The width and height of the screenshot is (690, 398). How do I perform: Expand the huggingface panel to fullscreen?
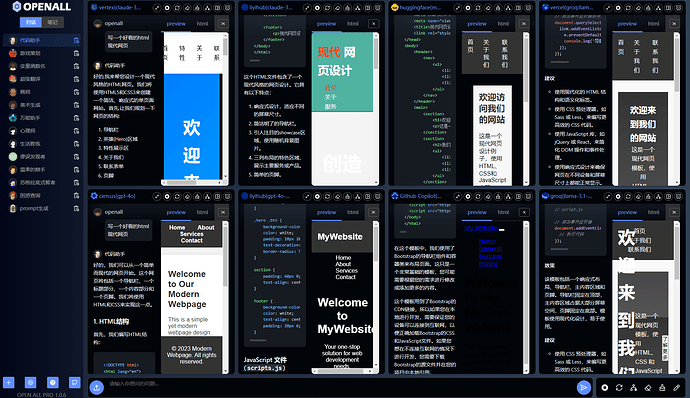click(458, 8)
